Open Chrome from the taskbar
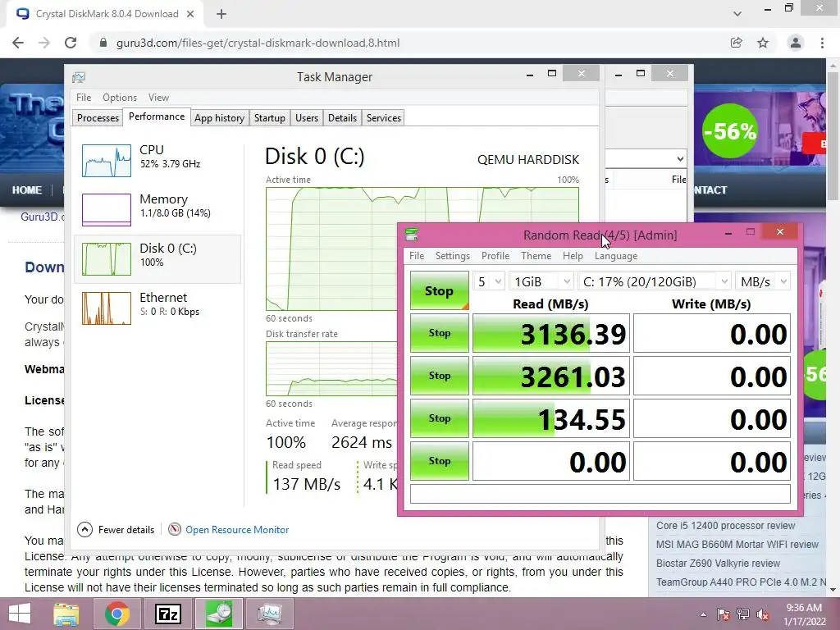The image size is (840, 630). point(117,614)
